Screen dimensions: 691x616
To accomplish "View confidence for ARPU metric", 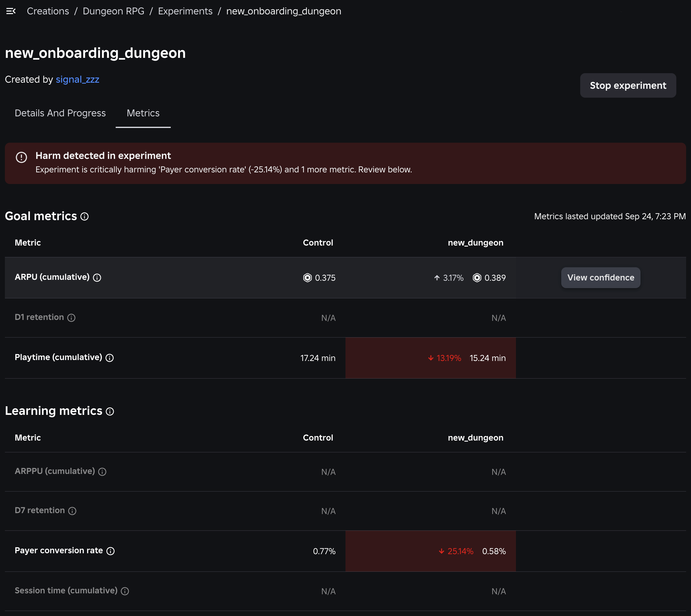I will click(601, 278).
